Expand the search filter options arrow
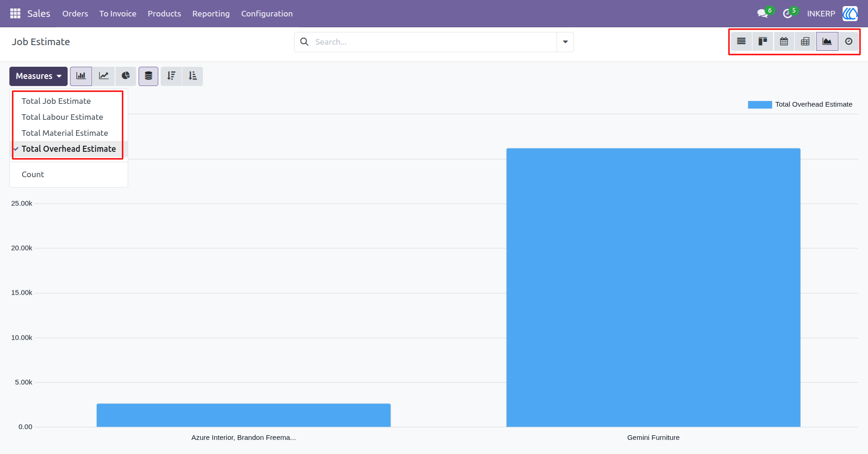The height and width of the screenshot is (454, 868). pos(566,42)
